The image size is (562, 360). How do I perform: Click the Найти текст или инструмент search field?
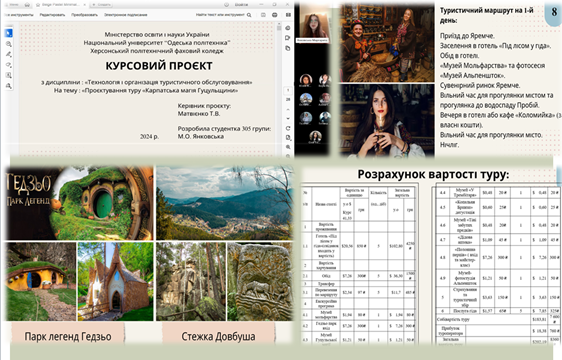pyautogui.click(x=220, y=15)
